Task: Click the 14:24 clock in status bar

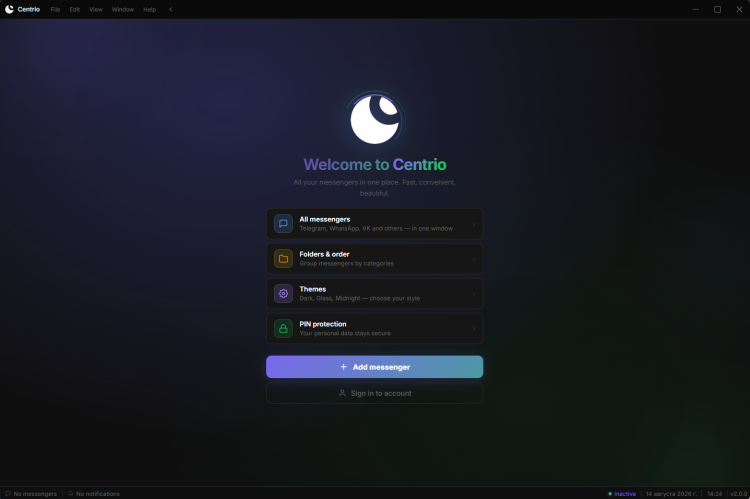Action: 715,494
